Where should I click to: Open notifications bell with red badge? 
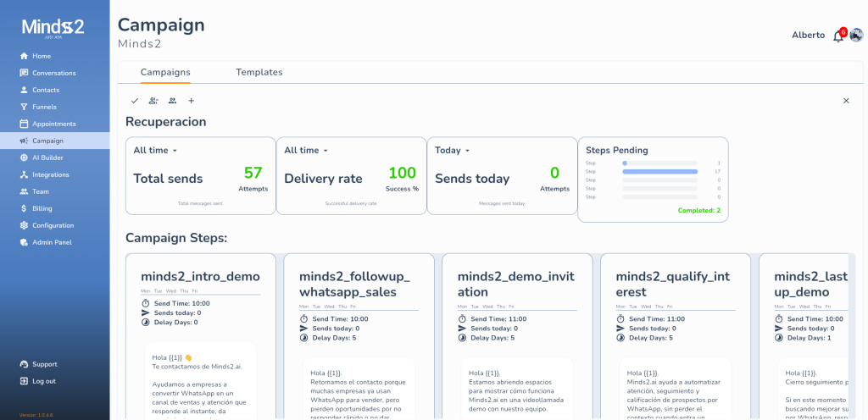[x=838, y=36]
